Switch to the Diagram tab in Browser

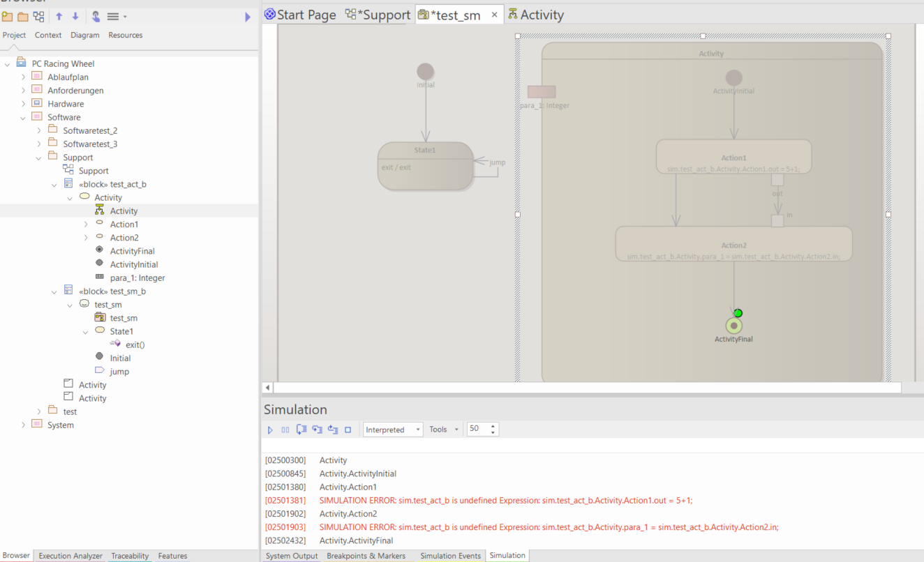pos(85,35)
